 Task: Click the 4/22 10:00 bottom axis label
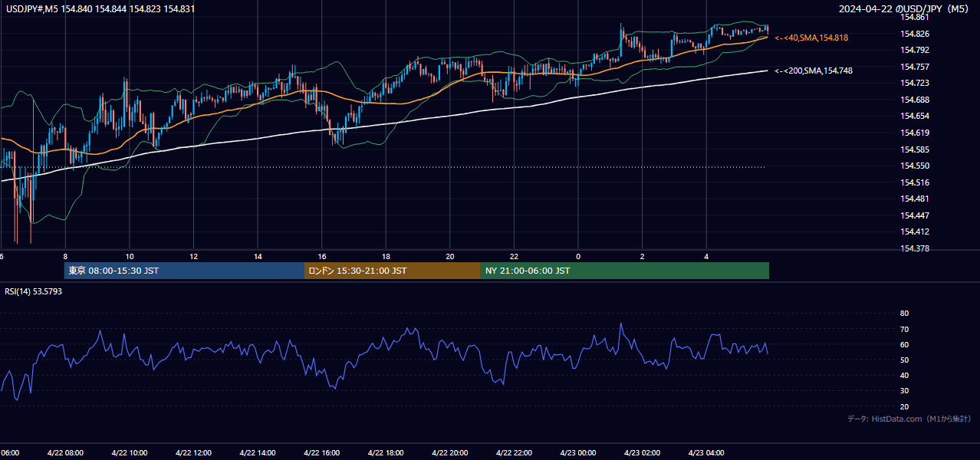tap(130, 452)
